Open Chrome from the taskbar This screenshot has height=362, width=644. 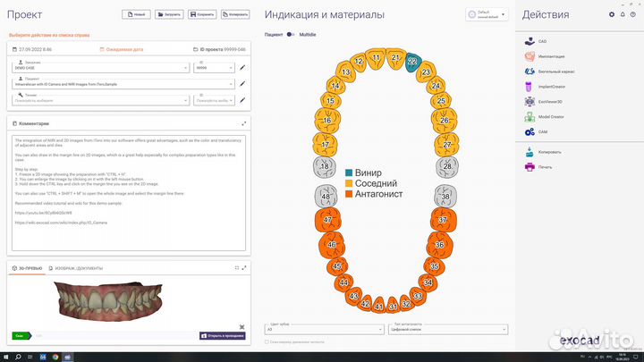55,357
